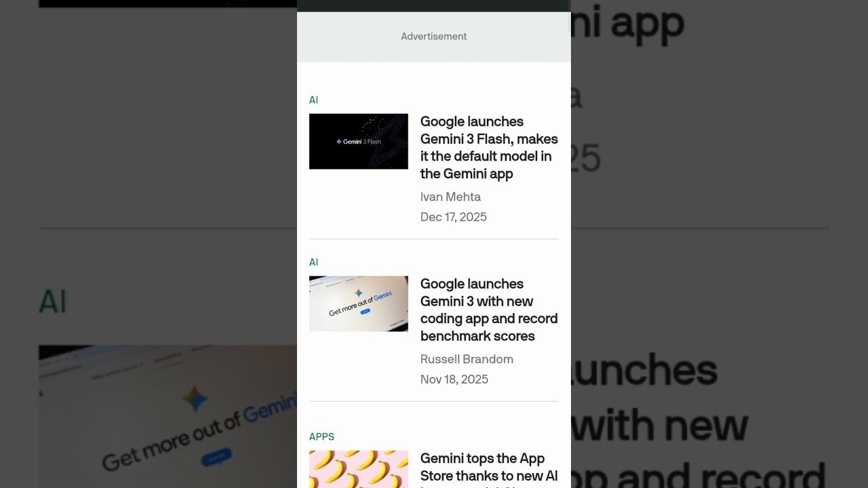The image size is (868, 488).
Task: Open the 'Get more out of Gemini' thumbnail
Action: pyautogui.click(x=359, y=304)
